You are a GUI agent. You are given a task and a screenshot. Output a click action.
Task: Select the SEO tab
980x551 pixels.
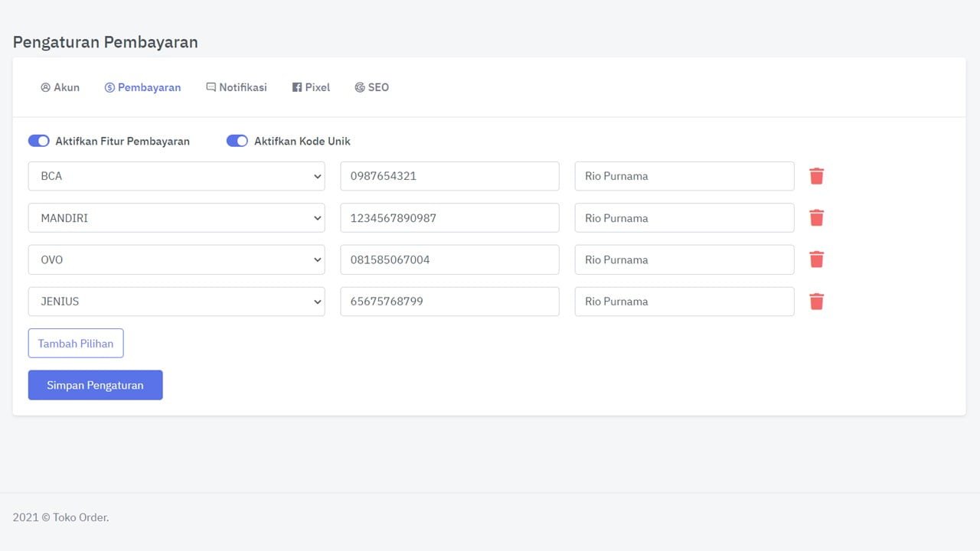click(x=372, y=87)
